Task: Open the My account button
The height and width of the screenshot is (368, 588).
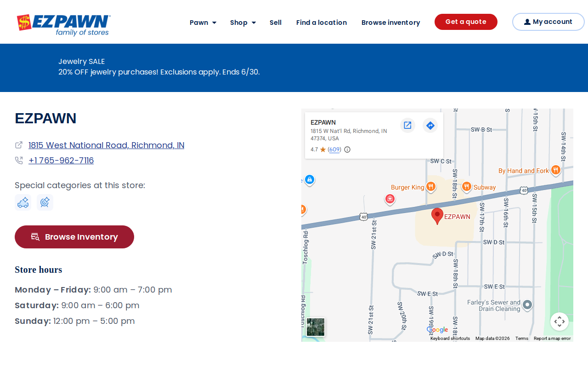Action: click(x=548, y=22)
